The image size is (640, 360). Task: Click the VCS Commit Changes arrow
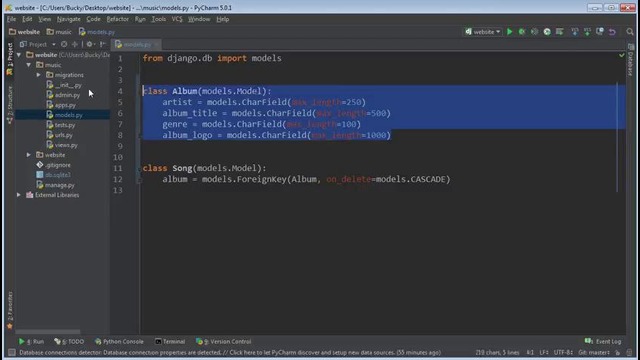tap(587, 32)
